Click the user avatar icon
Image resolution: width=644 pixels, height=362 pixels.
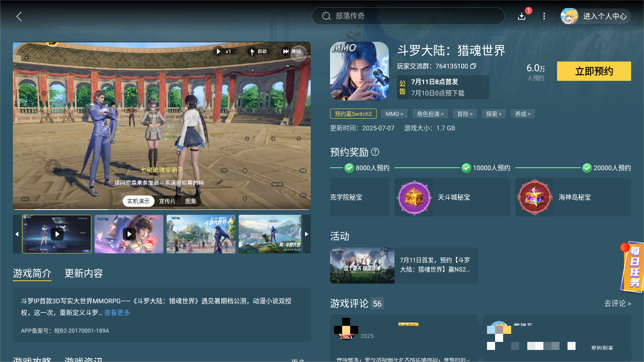570,16
